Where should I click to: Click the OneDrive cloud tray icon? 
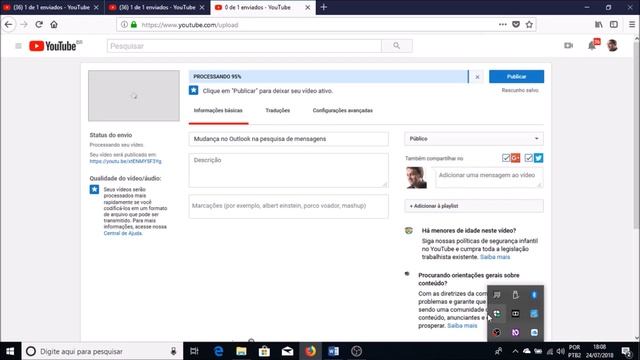(x=527, y=351)
